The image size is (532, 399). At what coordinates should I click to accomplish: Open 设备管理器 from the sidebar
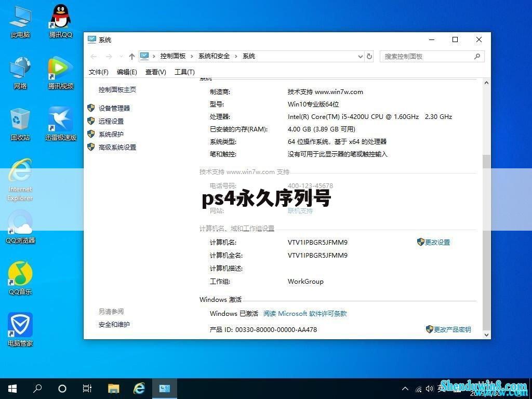[x=114, y=108]
